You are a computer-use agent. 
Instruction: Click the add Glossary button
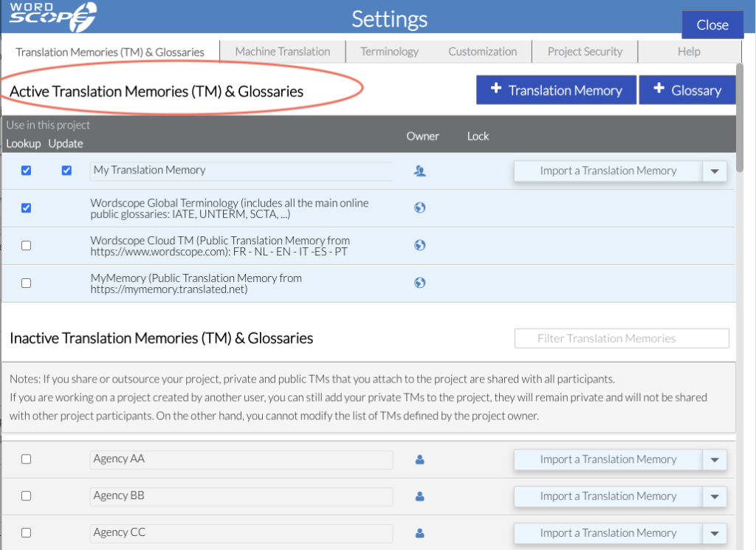coord(687,90)
